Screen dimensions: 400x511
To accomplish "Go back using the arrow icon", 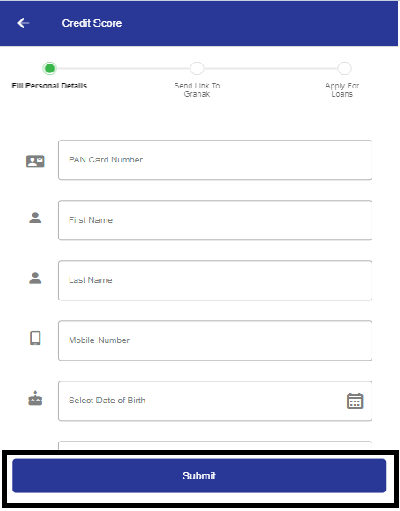I will pos(23,23).
